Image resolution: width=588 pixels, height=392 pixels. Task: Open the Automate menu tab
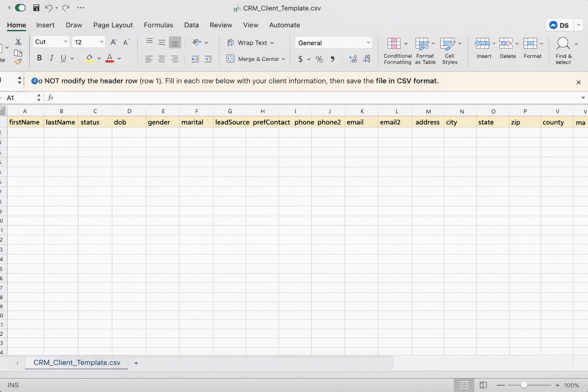point(284,25)
